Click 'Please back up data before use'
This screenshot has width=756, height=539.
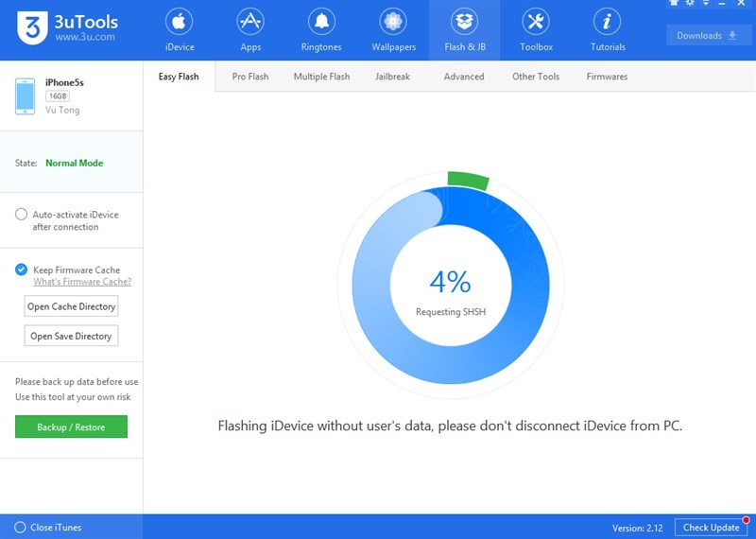[77, 382]
